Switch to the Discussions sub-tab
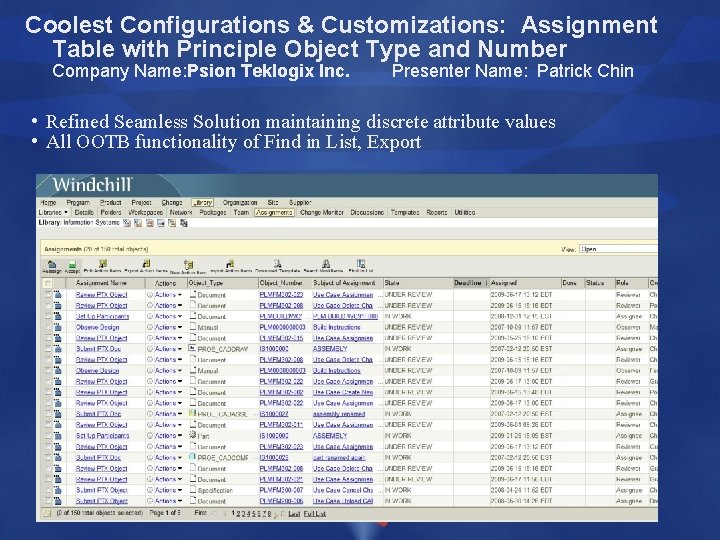Image resolution: width=720 pixels, height=540 pixels. (x=367, y=212)
